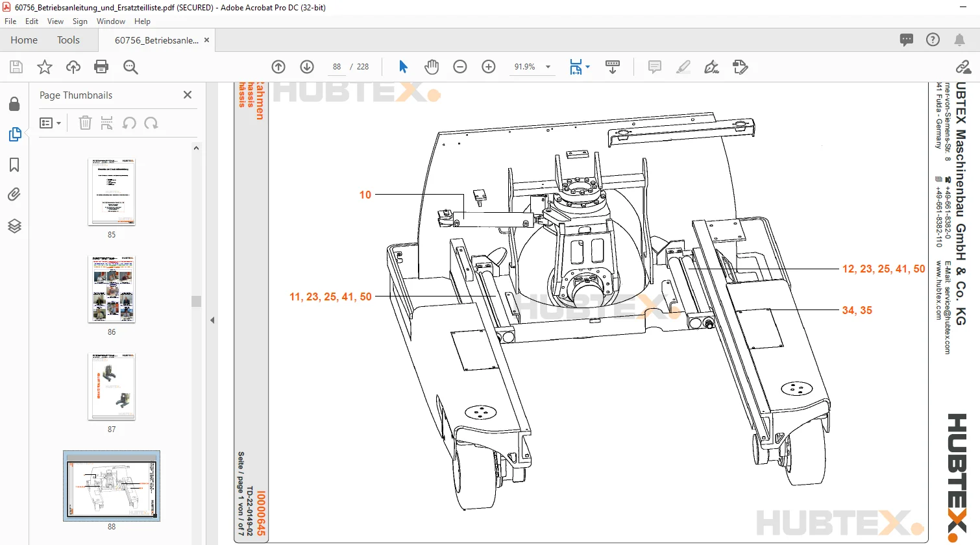The image size is (980, 545).
Task: Open the View menu
Action: pyautogui.click(x=56, y=21)
